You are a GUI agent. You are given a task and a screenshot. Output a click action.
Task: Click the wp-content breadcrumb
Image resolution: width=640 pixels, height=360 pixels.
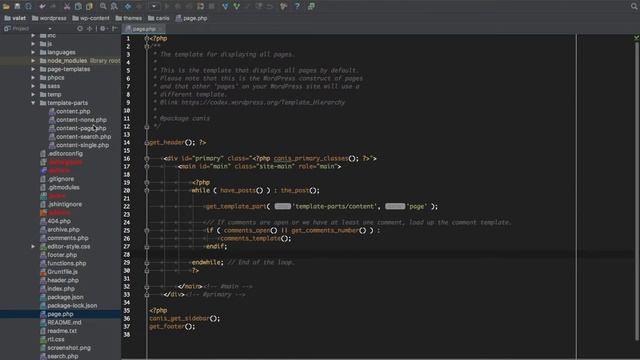[91, 18]
